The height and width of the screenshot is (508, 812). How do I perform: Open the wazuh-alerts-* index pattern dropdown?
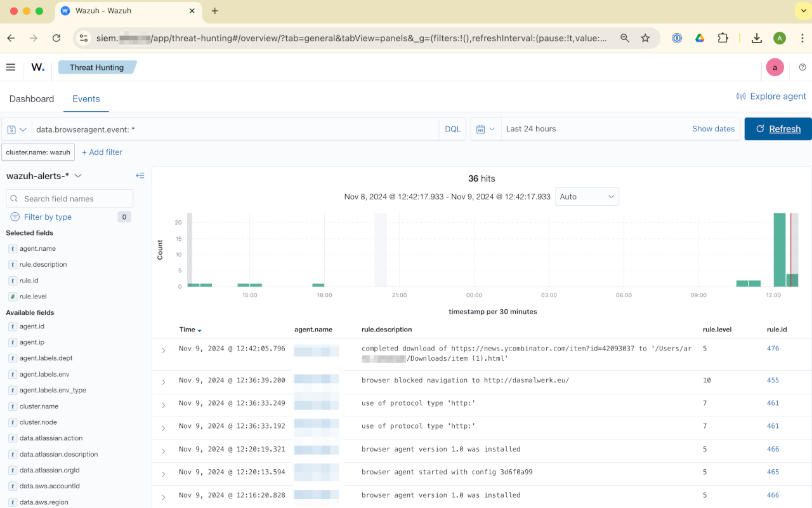point(44,176)
